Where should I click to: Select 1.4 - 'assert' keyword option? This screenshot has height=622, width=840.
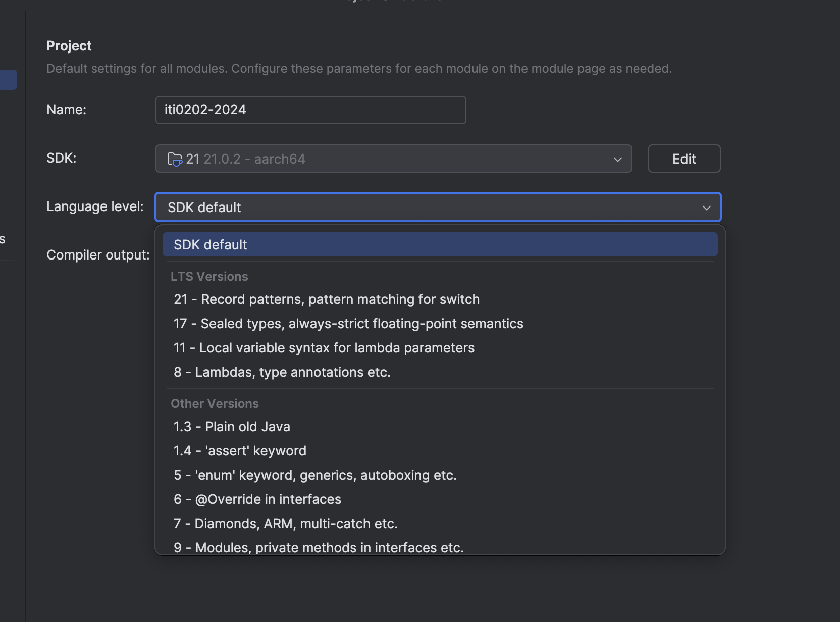tap(440, 451)
